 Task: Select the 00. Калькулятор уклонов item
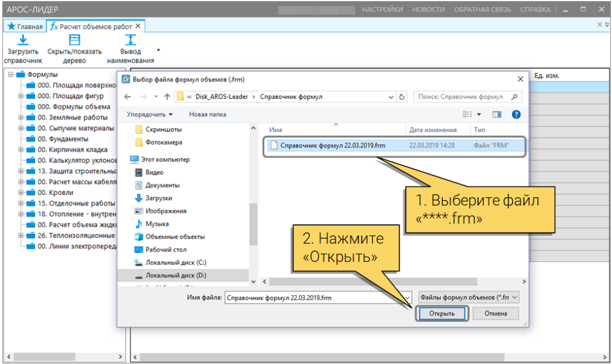pyautogui.click(x=71, y=160)
